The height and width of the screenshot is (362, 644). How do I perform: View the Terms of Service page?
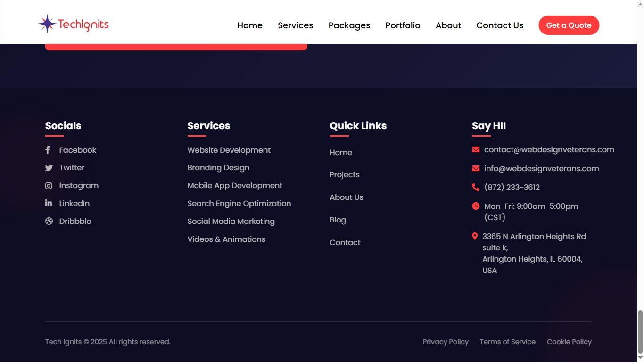click(x=507, y=342)
